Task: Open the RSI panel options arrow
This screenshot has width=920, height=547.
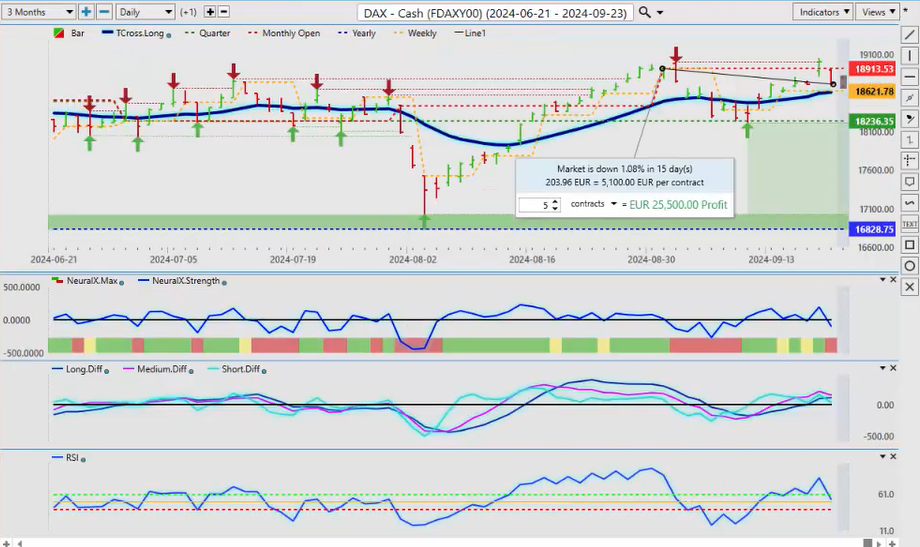Action: [882, 457]
